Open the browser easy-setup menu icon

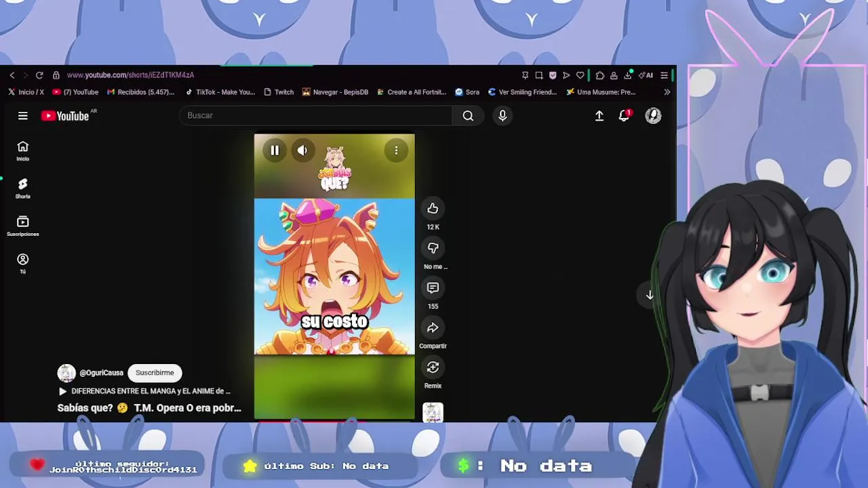coord(665,75)
